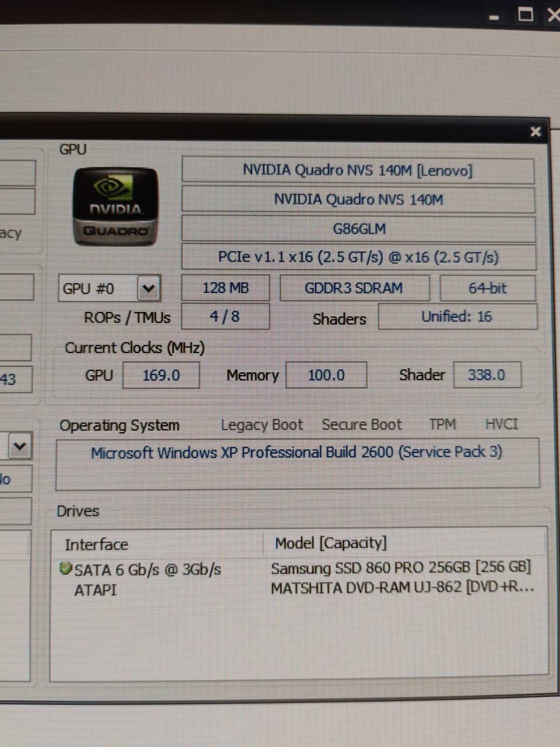This screenshot has height=747, width=560.
Task: Click the Secure Boot indicator
Action: (362, 424)
